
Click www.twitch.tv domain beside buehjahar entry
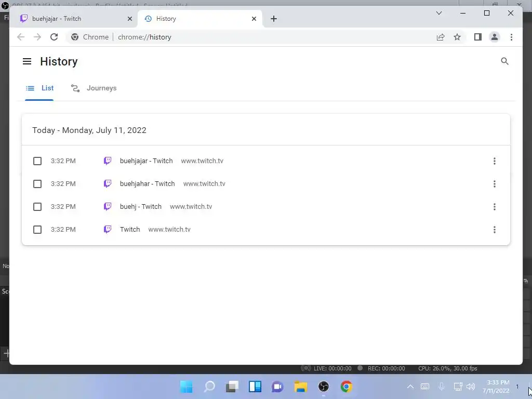(x=204, y=183)
